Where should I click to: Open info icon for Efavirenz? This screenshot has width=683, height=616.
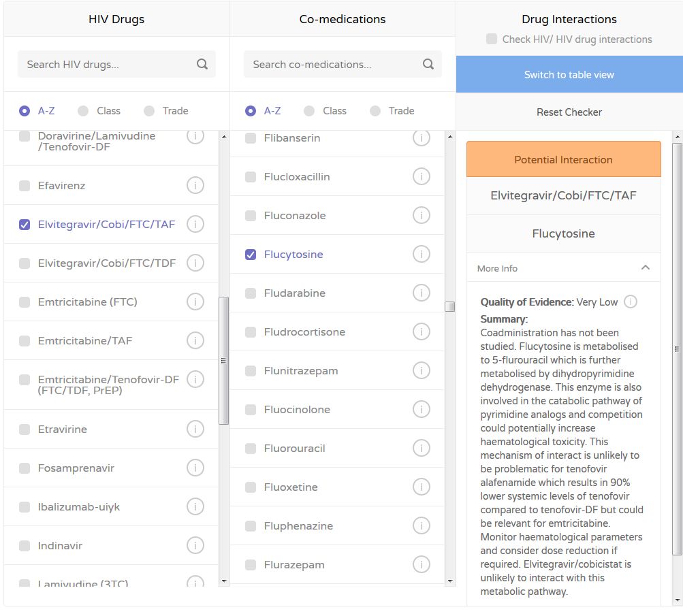click(x=195, y=185)
